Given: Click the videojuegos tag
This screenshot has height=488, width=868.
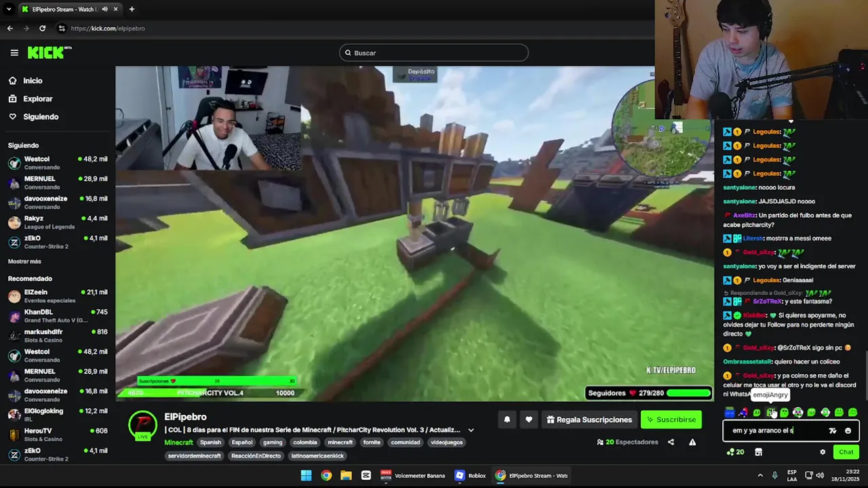Looking at the screenshot, I should (x=447, y=443).
